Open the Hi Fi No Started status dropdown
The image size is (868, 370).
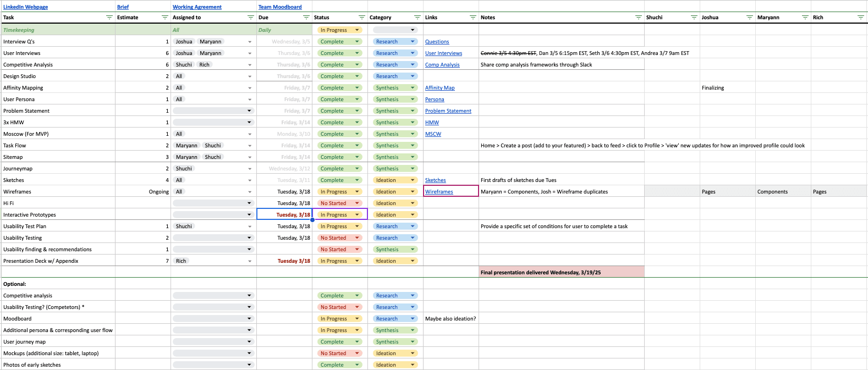click(340, 203)
